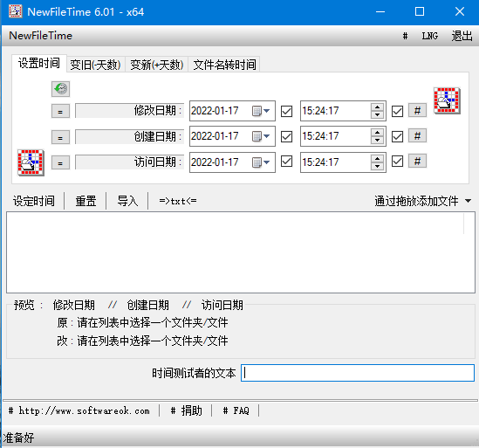The height and width of the screenshot is (448, 479).
Task: Toggle the 访问日期 time checkbox
Action: pos(397,162)
